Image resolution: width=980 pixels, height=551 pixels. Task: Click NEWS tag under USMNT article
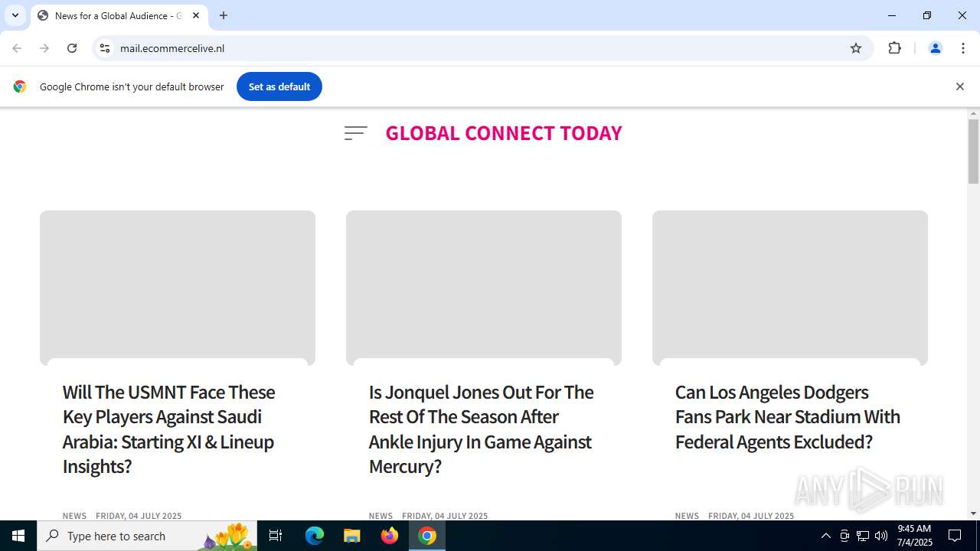(74, 516)
